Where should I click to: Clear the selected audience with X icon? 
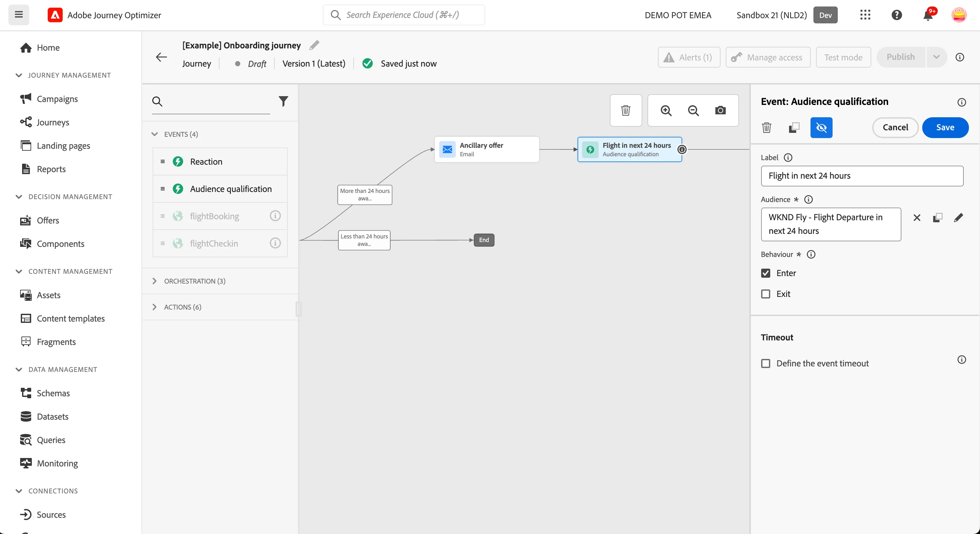coord(917,218)
